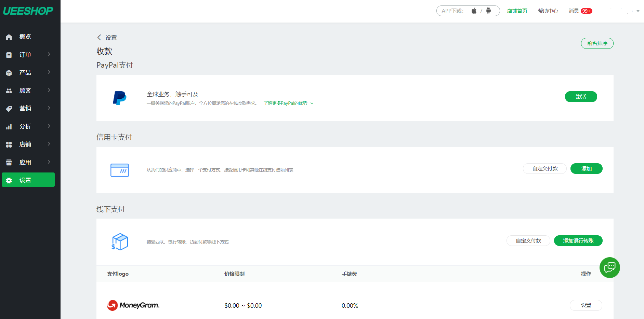
Task: Expand the 产品 submenu arrow
Action: pos(49,72)
